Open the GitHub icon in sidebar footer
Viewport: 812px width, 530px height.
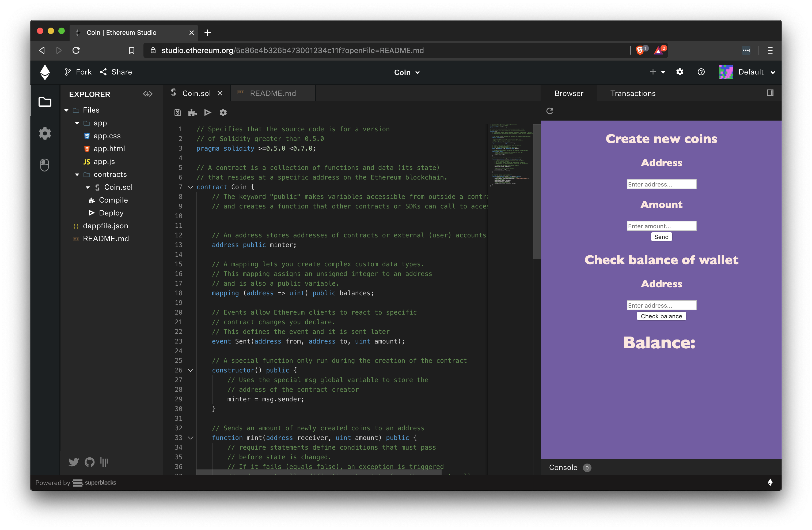[89, 462]
